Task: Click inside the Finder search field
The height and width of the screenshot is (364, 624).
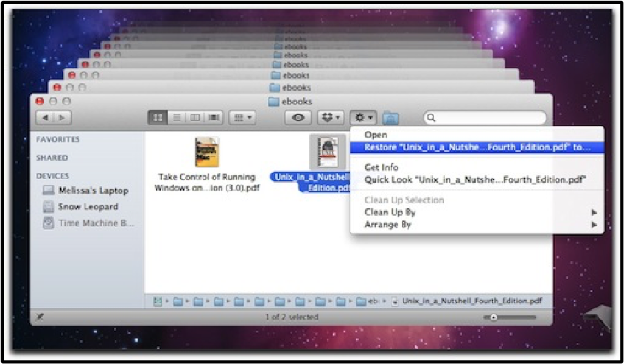Action: [x=485, y=118]
